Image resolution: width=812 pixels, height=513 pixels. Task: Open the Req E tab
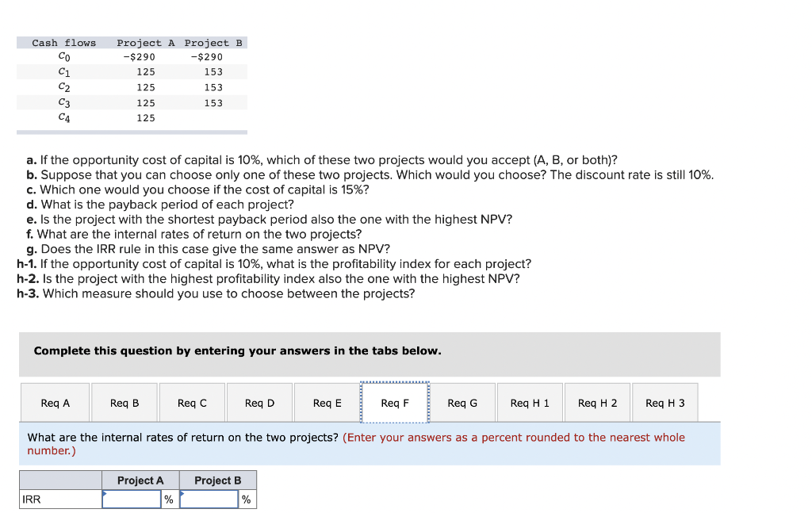[327, 402]
